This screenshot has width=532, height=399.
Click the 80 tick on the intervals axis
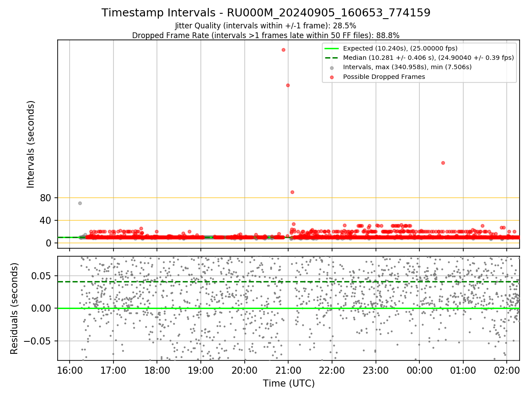pos(46,198)
